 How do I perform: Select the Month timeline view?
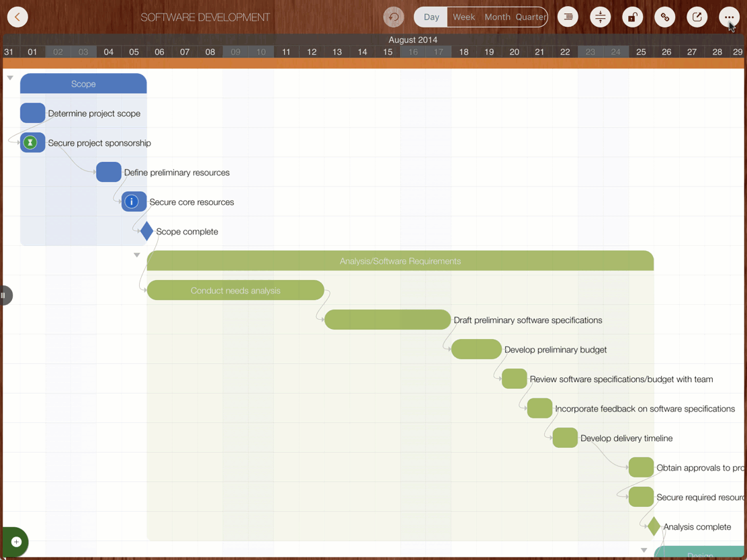497,17
